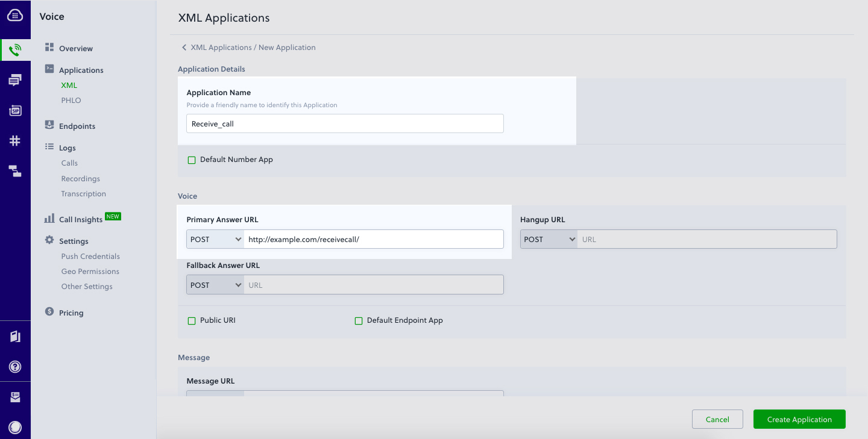The image size is (868, 439).
Task: Check the Public URI option
Action: [192, 320]
